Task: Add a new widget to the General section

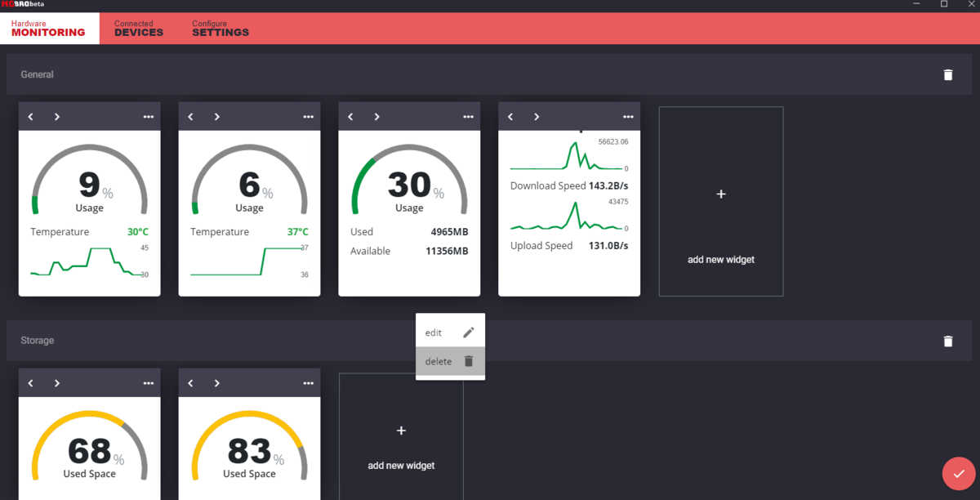Action: click(721, 201)
